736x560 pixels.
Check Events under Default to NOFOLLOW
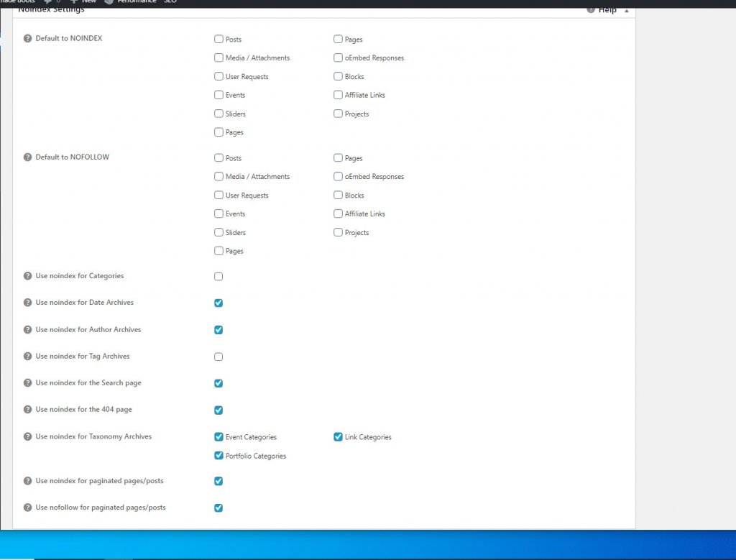(x=218, y=214)
